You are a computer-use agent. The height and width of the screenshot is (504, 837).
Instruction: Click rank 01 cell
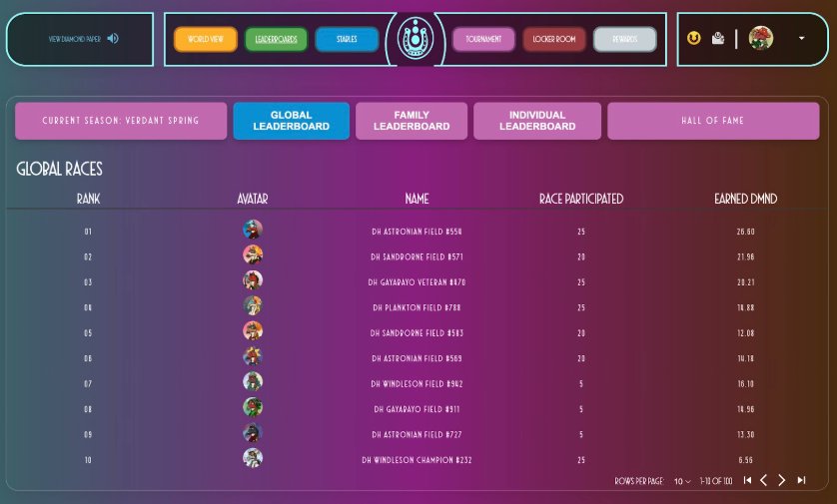88,232
